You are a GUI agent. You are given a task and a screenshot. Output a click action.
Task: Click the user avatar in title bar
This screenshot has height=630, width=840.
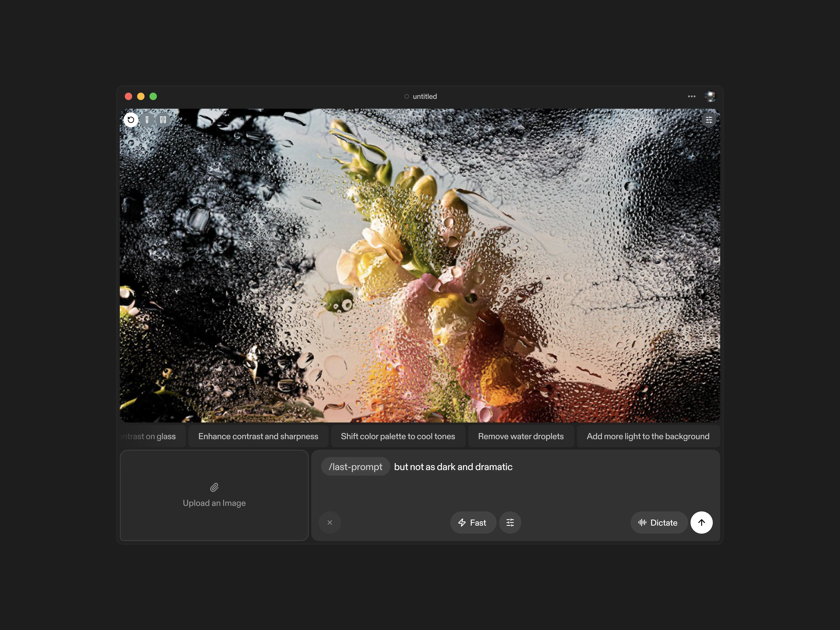(710, 97)
